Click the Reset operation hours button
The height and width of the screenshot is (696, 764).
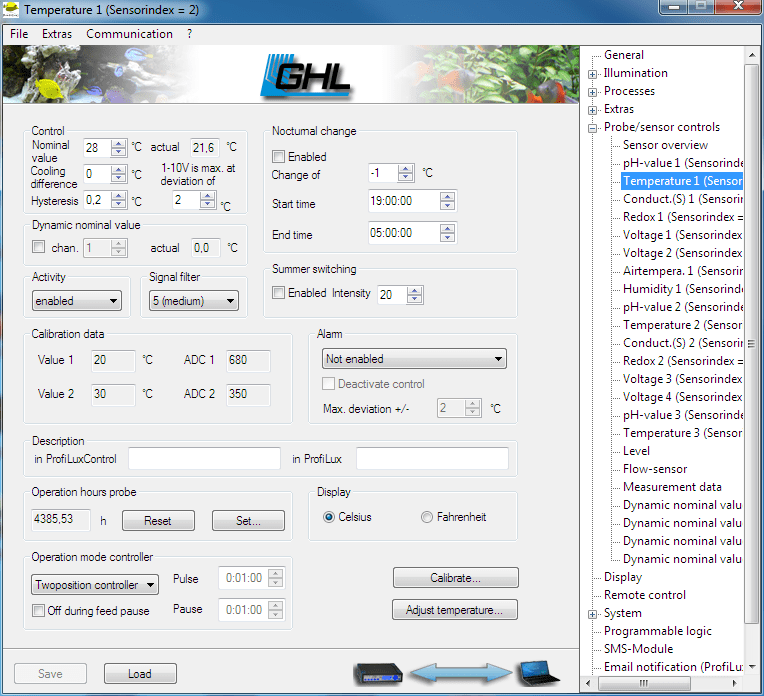point(158,521)
